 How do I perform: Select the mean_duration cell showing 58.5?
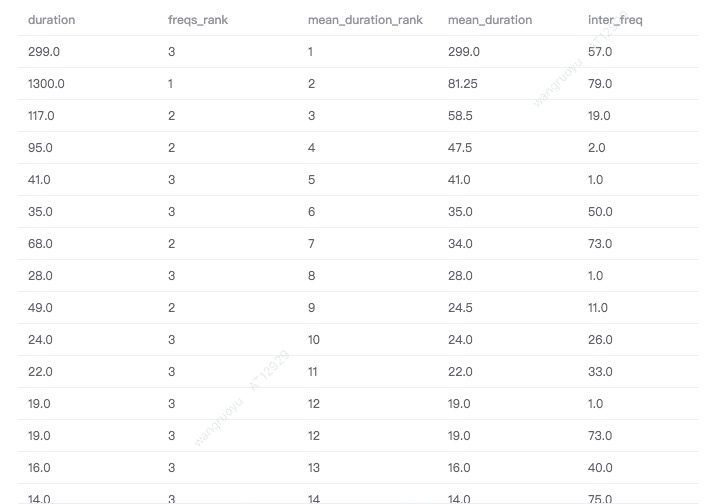[460, 116]
